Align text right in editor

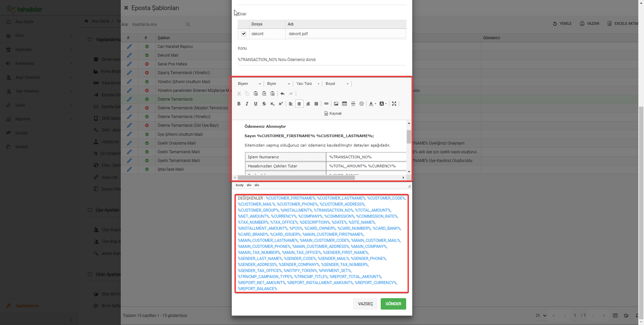(x=308, y=104)
